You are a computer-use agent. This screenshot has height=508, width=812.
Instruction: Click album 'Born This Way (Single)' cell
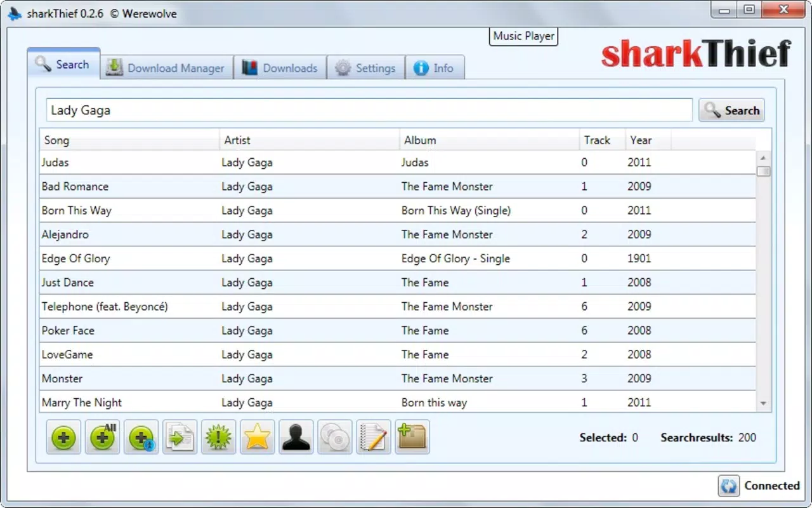pyautogui.click(x=456, y=211)
